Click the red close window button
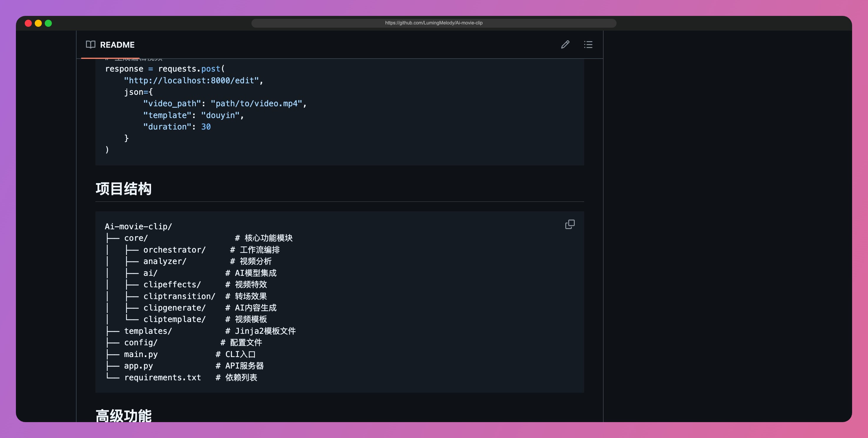 coord(28,23)
